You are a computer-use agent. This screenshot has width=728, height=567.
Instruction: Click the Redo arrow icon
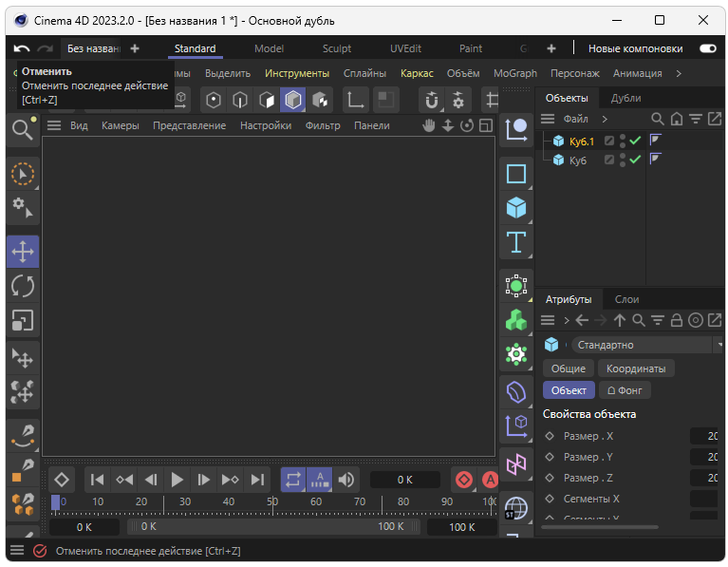click(45, 48)
